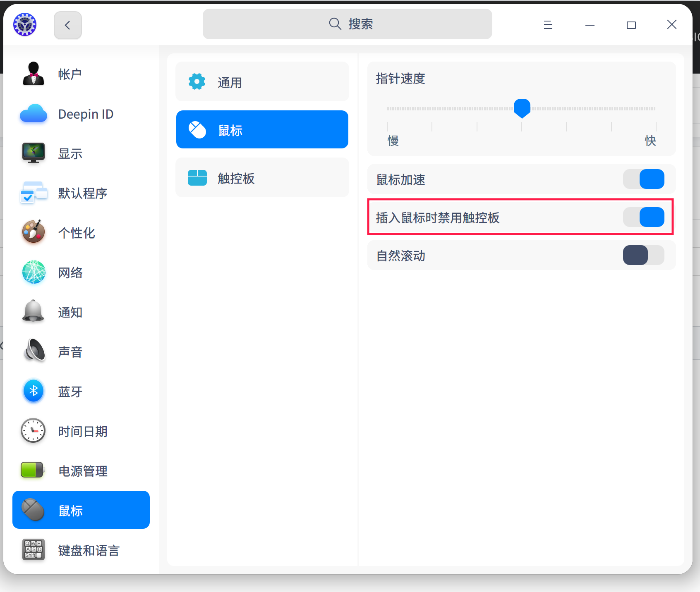Select the Deepin ID cloud icon
This screenshot has width=700, height=592.
33,114
